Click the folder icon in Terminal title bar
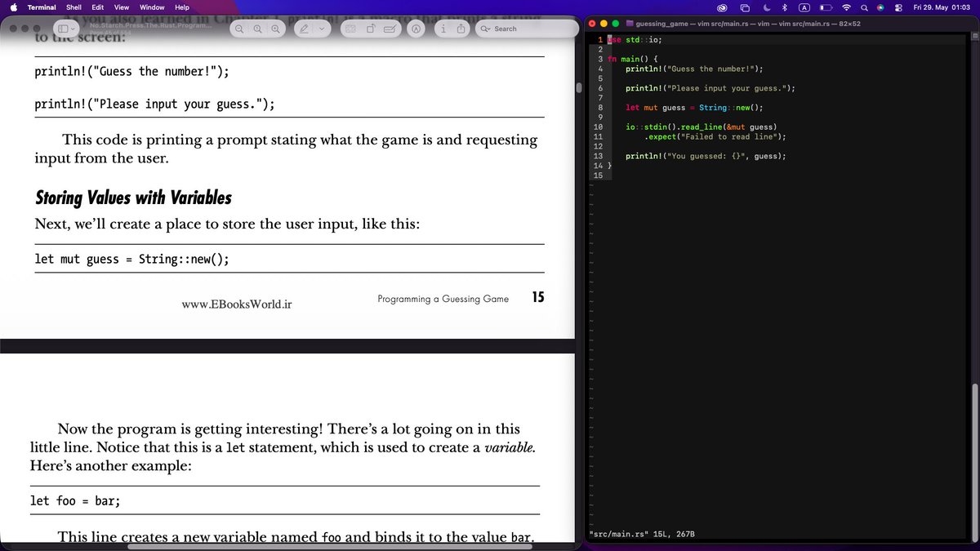Image resolution: width=980 pixels, height=551 pixels. click(630, 24)
